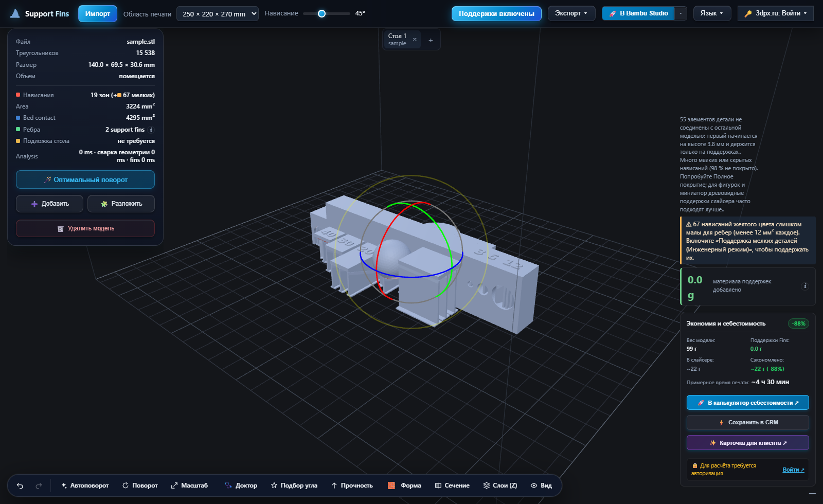This screenshot has height=504, width=823.
Task: Open the Доктор model repair tool
Action: pyautogui.click(x=241, y=485)
